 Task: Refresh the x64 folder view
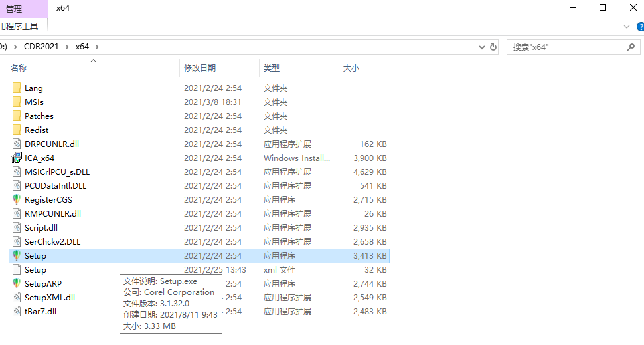point(493,47)
